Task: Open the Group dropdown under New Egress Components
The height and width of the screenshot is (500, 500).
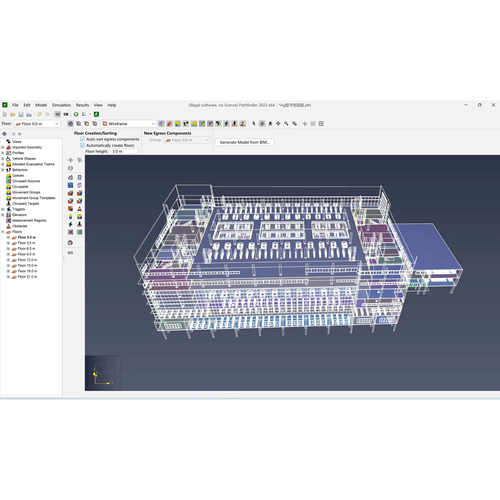Action: [186, 140]
